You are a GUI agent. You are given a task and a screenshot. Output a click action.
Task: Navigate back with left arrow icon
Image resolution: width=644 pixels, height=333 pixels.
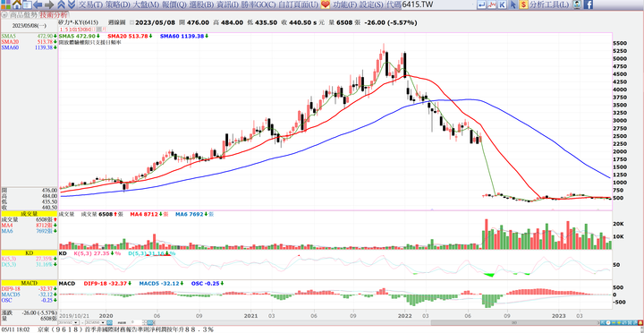(38, 5)
